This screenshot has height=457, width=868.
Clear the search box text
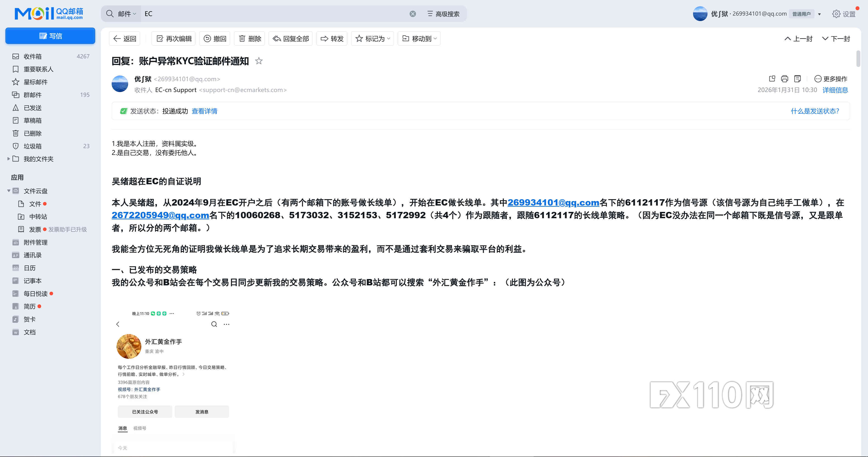click(413, 14)
